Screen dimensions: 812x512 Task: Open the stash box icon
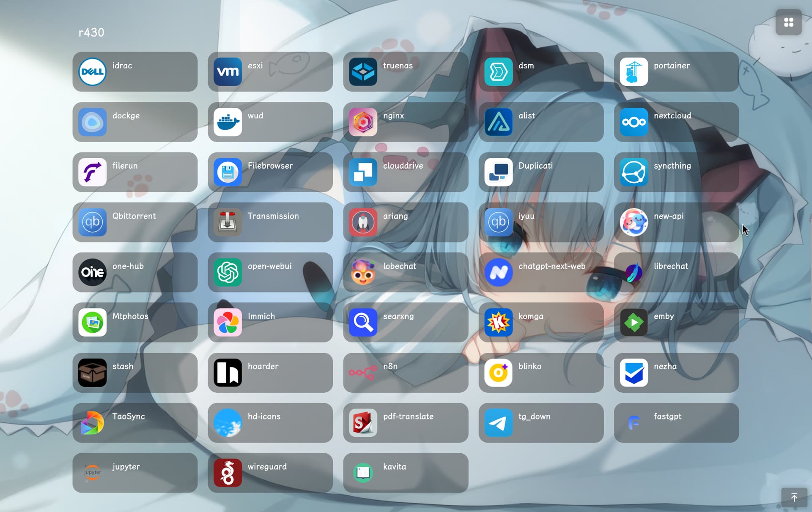pyautogui.click(x=92, y=373)
